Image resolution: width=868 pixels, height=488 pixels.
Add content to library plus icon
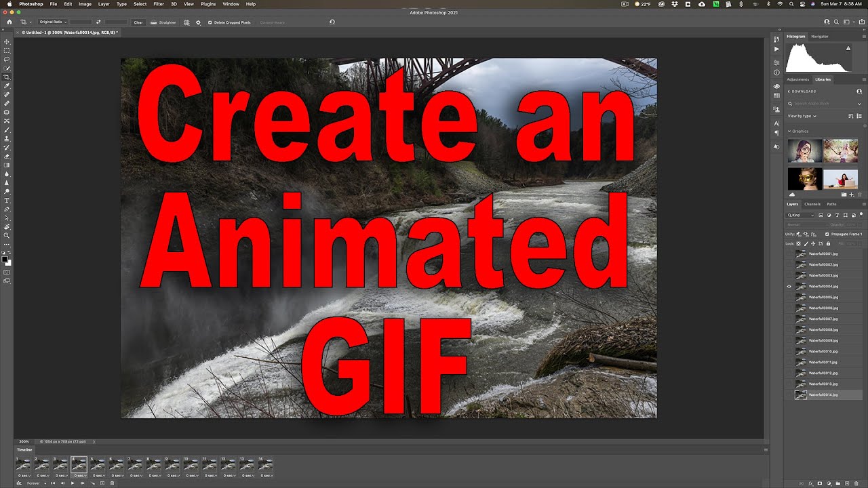(x=852, y=195)
